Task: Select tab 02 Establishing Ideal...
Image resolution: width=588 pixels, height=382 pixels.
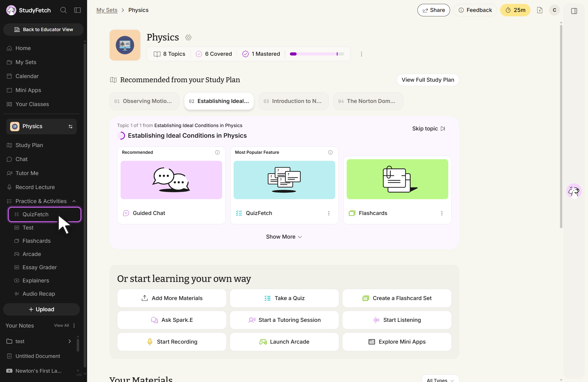Action: pyautogui.click(x=219, y=101)
